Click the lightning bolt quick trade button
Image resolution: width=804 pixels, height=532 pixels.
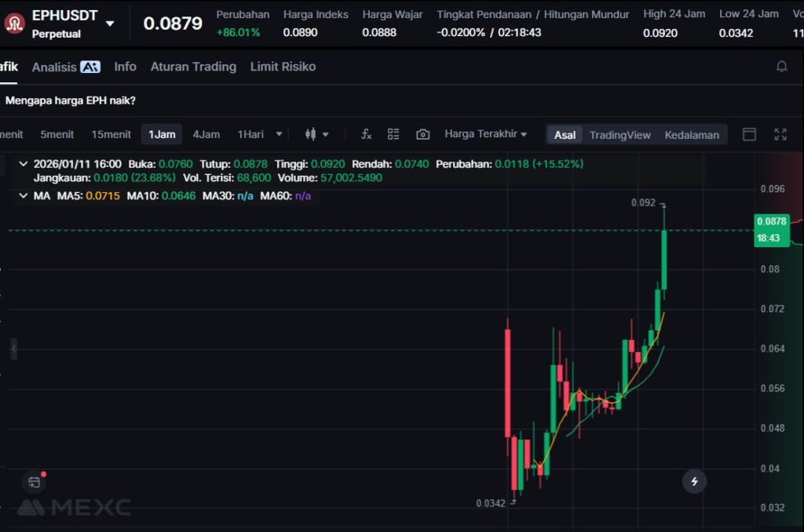[693, 480]
